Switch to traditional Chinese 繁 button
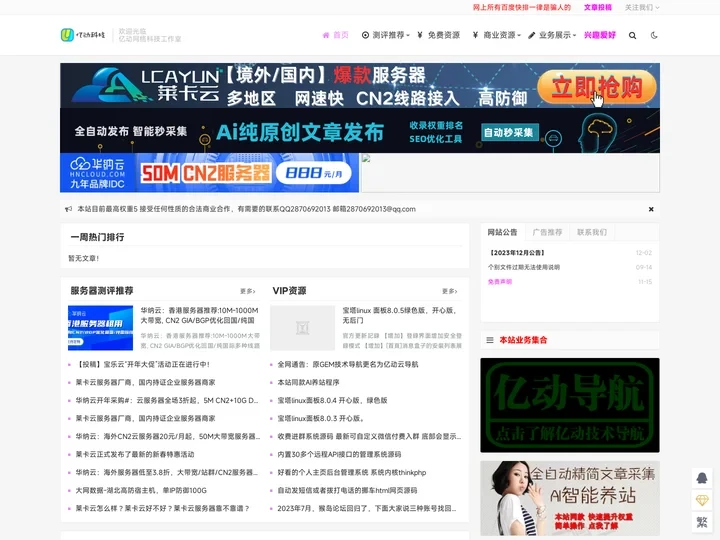 (x=702, y=522)
